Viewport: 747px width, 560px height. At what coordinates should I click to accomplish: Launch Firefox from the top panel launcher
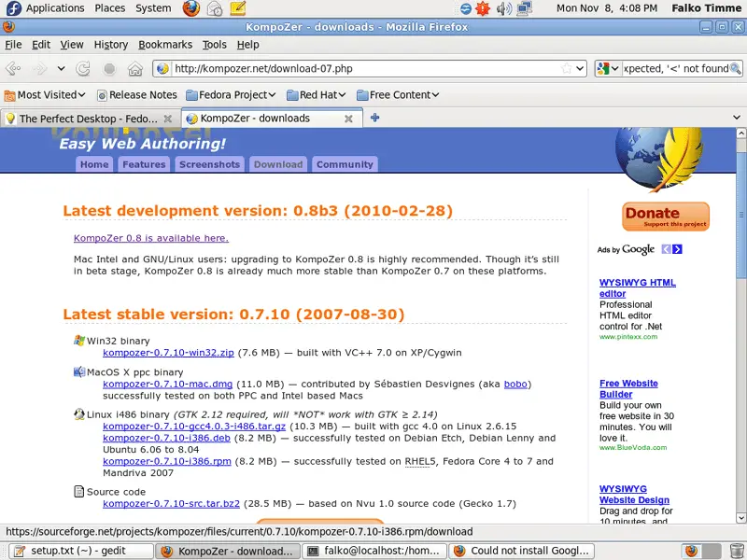191,8
